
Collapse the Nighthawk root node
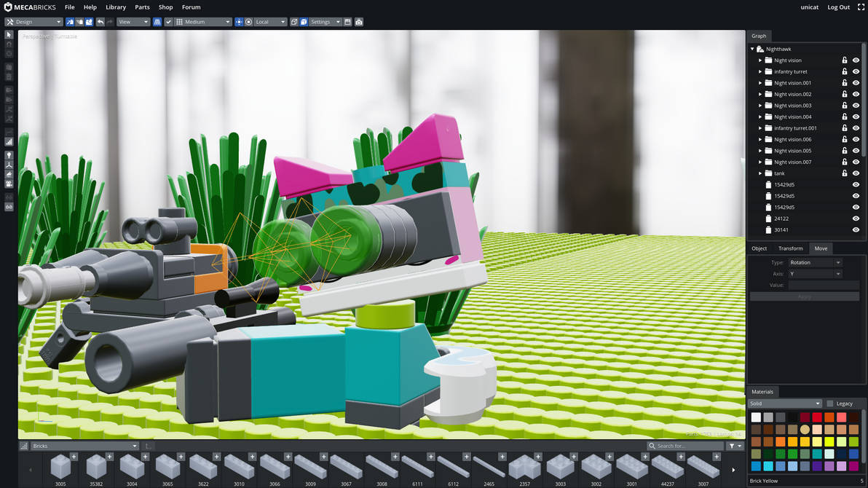(752, 49)
